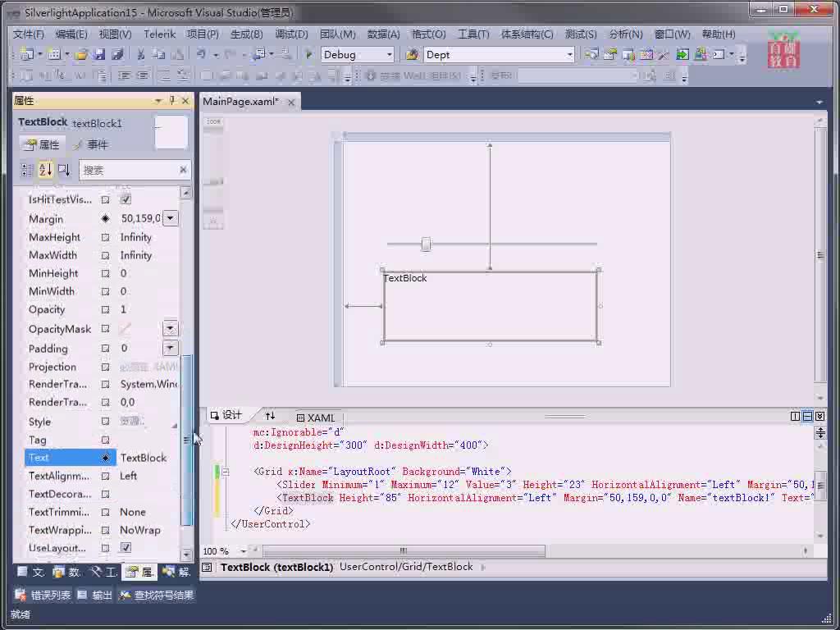This screenshot has height=630, width=840.
Task: Select the Text property value TextBlock
Action: [143, 458]
